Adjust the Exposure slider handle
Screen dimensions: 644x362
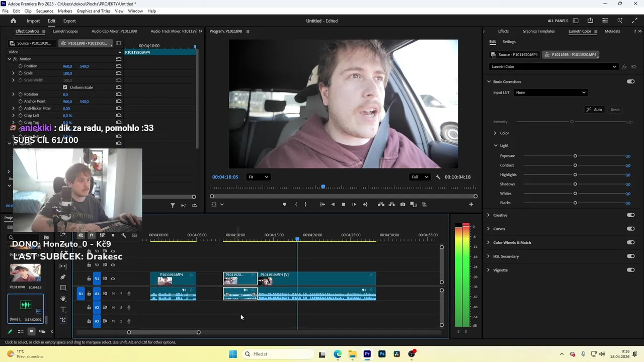575,156
